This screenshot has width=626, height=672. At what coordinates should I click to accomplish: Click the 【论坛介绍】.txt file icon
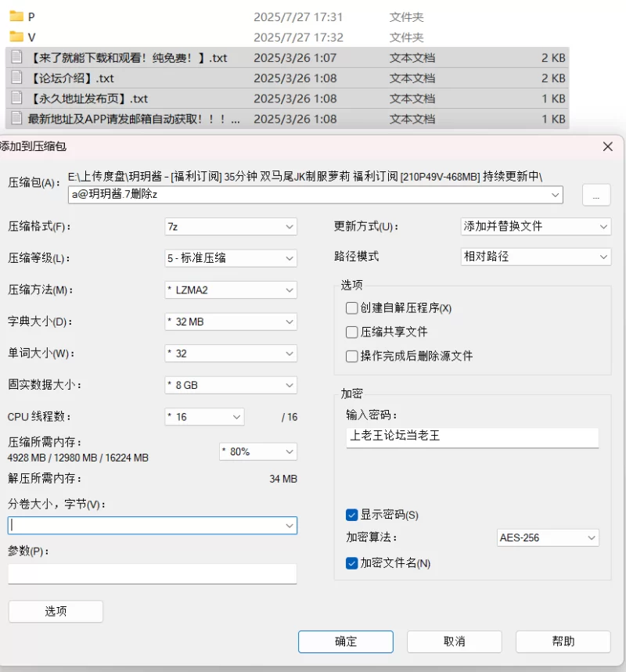[x=16, y=77]
